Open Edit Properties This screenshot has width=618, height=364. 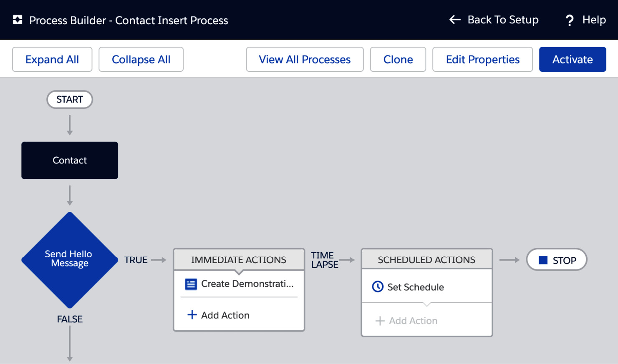pos(482,59)
